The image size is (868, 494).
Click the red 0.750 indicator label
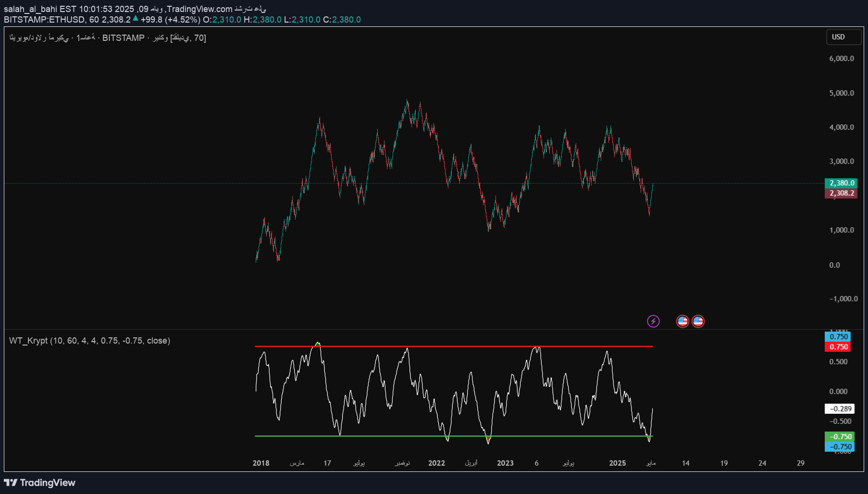[x=838, y=346]
